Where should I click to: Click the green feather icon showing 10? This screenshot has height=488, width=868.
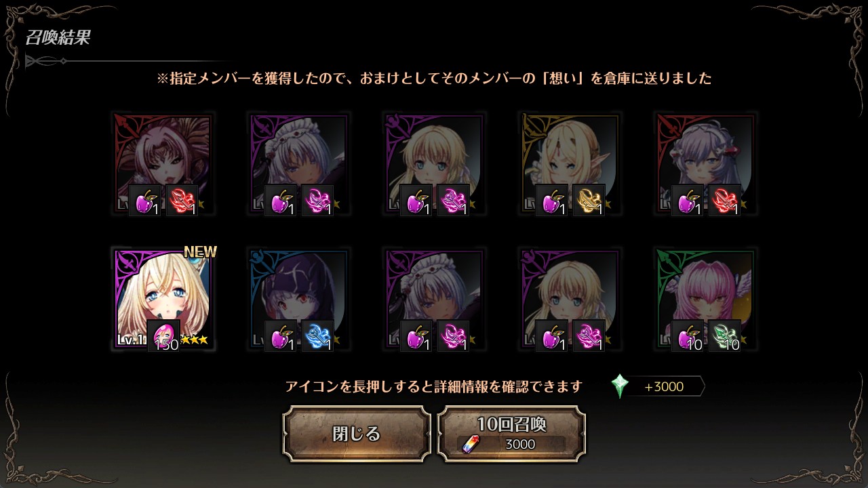(x=724, y=335)
